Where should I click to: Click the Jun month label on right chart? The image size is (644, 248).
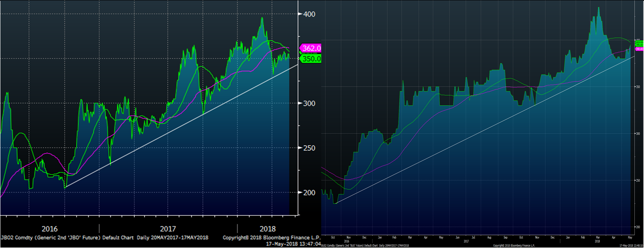(457, 238)
